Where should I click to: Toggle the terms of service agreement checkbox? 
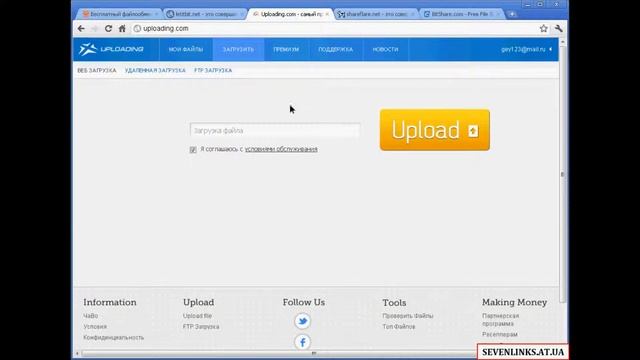click(x=193, y=150)
